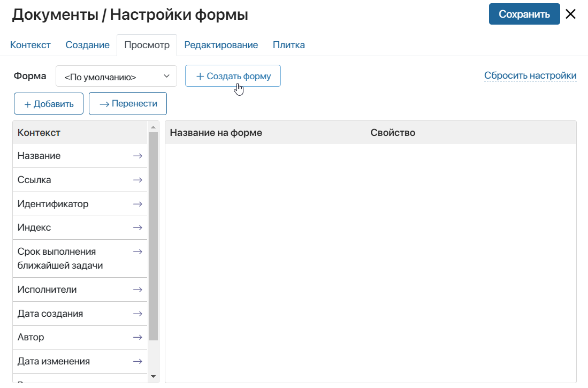588x388 pixels.
Task: Move Название field with its arrow icon
Action: coord(138,156)
